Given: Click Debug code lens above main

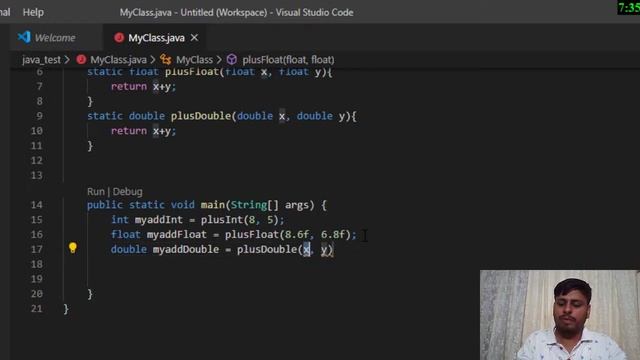Looking at the screenshot, I should tap(127, 191).
